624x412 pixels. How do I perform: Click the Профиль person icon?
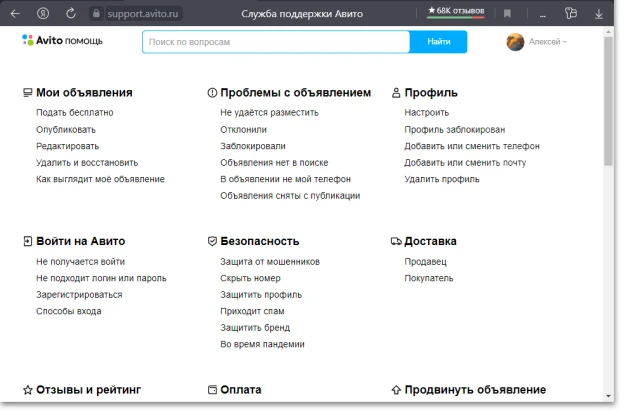tap(396, 93)
